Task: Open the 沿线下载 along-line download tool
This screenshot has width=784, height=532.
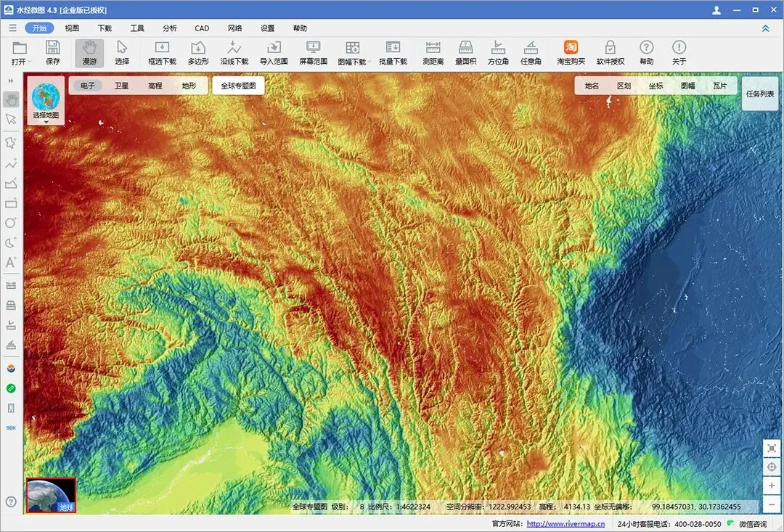Action: [234, 53]
